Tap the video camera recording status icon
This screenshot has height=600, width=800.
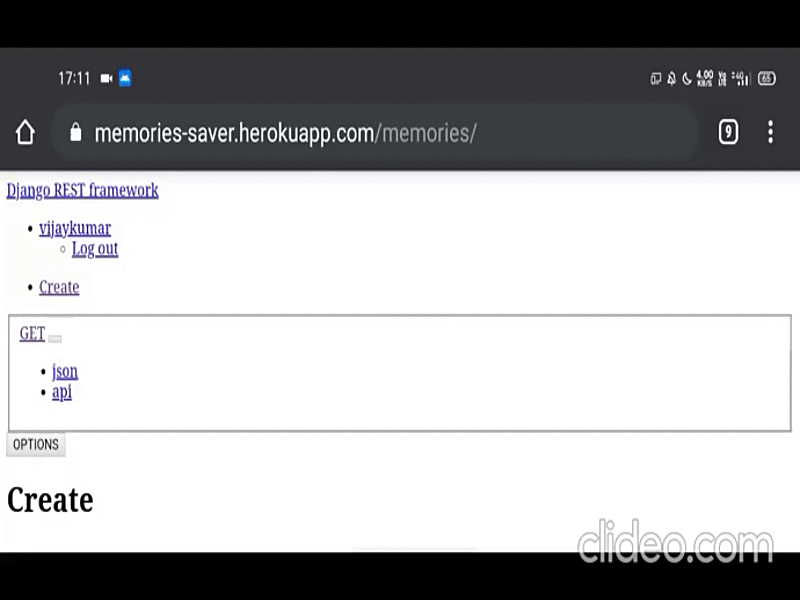pyautogui.click(x=106, y=78)
